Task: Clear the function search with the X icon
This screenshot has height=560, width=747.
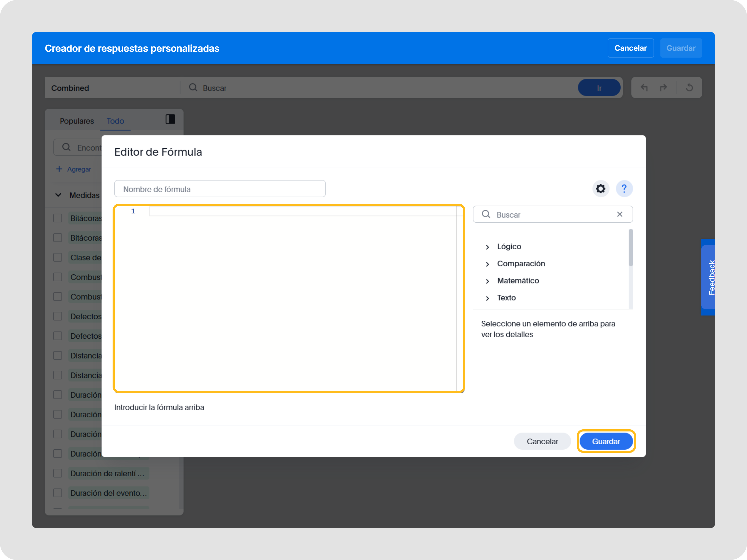Action: click(x=620, y=214)
